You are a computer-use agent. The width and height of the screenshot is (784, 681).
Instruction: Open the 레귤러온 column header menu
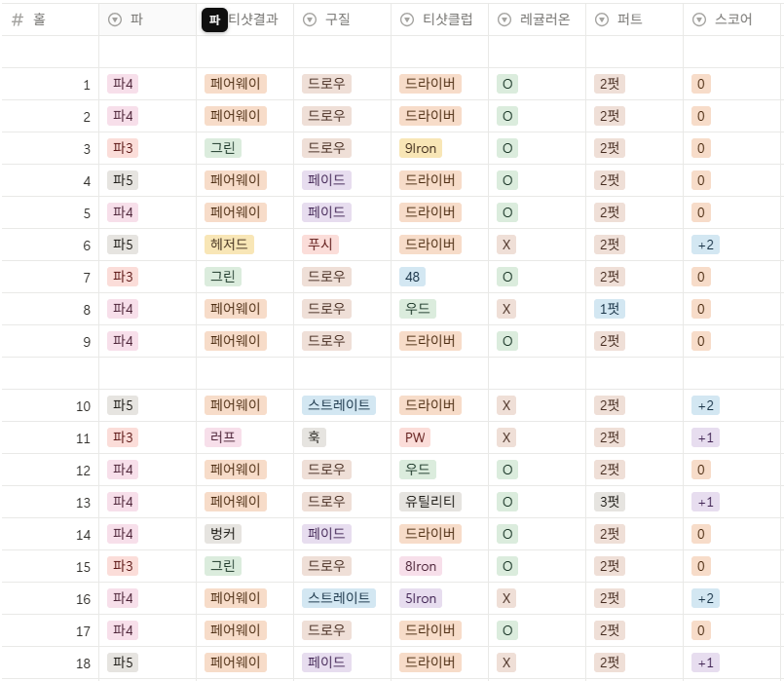coord(537,19)
